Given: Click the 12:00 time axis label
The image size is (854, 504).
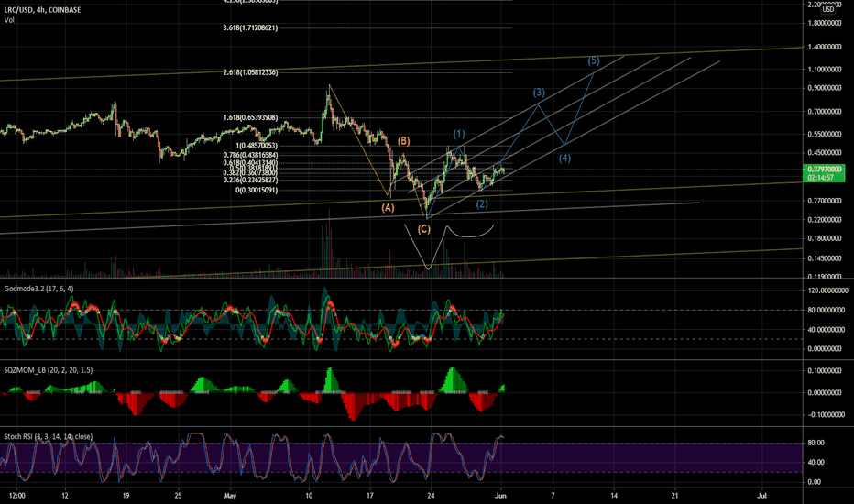Looking at the screenshot, I should (17, 496).
